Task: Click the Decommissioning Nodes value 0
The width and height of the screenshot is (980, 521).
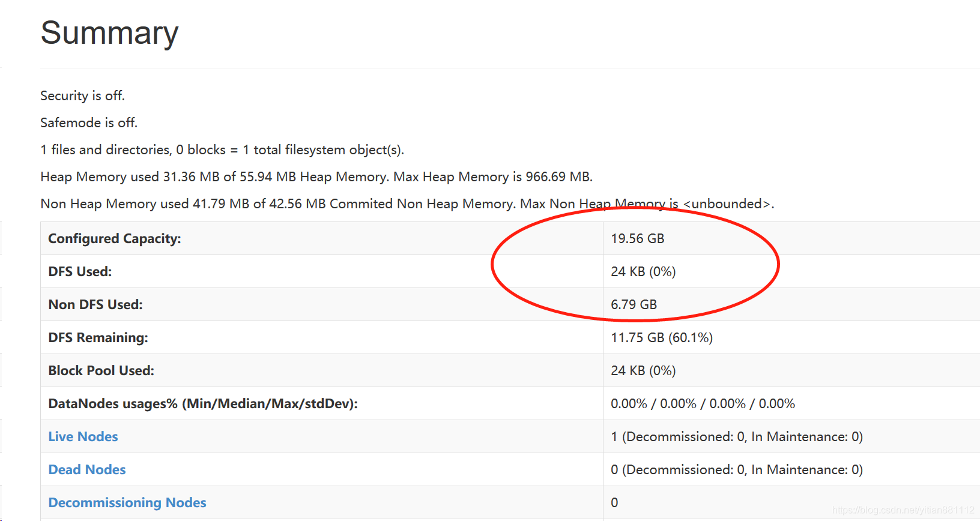Action: pos(614,502)
